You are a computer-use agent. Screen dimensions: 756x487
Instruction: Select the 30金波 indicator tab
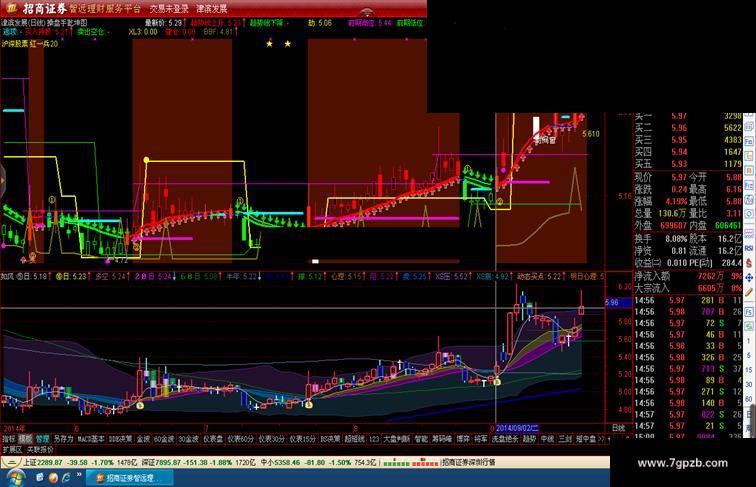[x=189, y=439]
